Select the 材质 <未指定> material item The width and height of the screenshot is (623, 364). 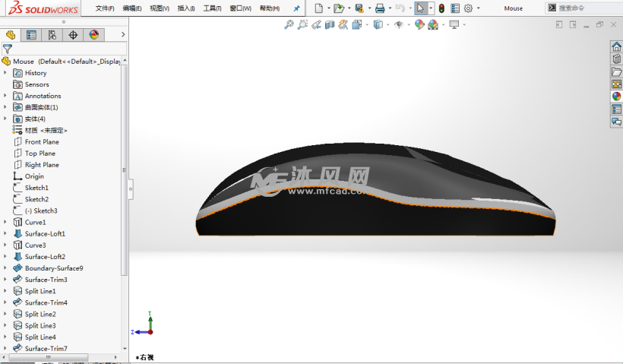point(46,131)
